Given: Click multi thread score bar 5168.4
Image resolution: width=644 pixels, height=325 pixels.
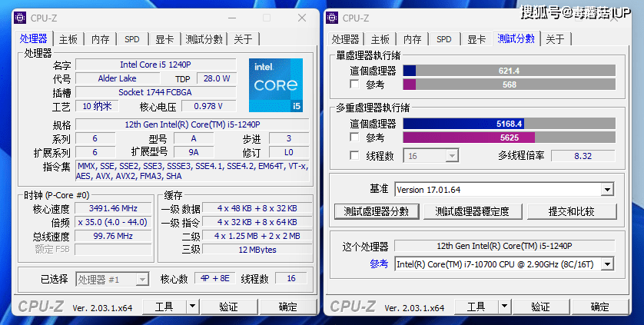Looking at the screenshot, I should 510,124.
